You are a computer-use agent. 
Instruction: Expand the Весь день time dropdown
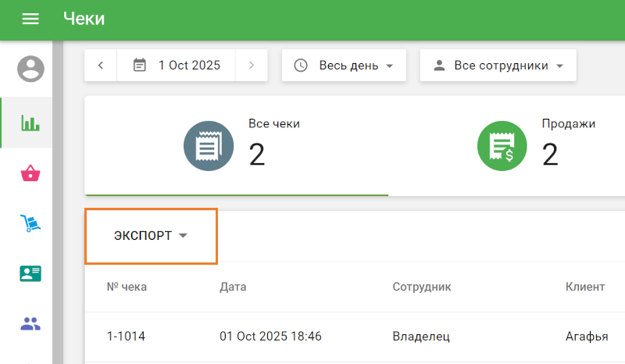344,66
